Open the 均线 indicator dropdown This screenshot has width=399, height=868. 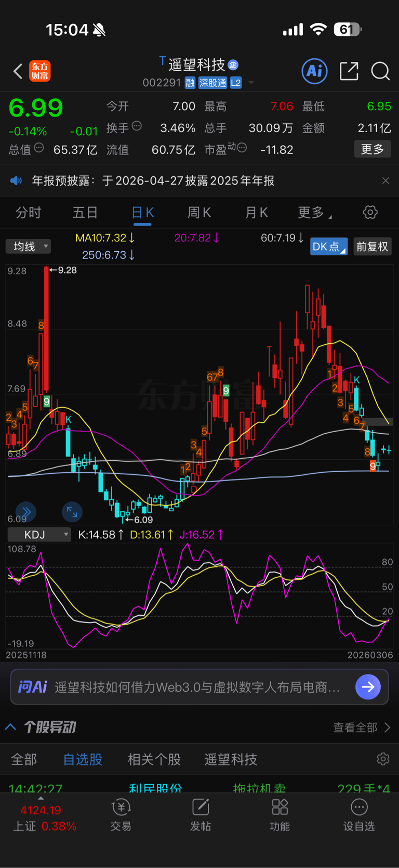coord(28,246)
